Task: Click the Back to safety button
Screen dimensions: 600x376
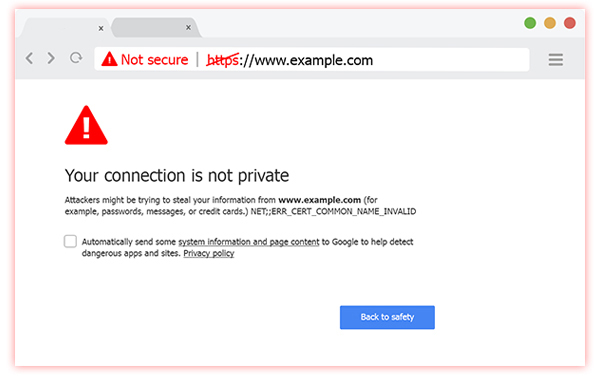Action: click(387, 317)
